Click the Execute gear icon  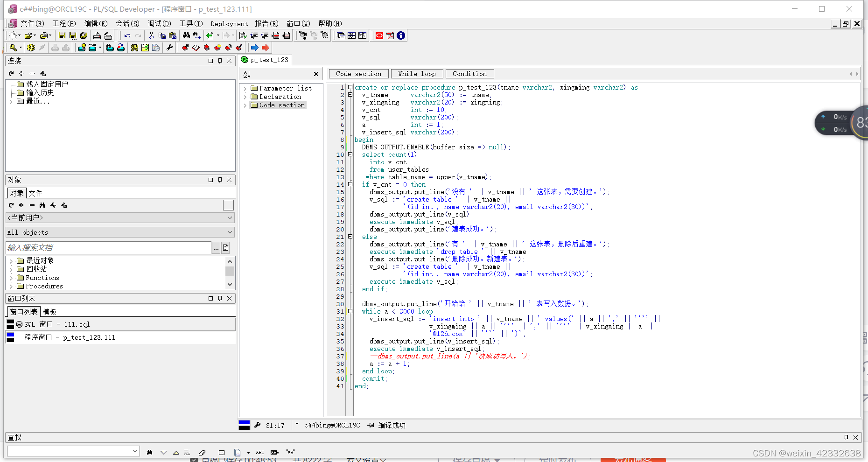(31, 48)
